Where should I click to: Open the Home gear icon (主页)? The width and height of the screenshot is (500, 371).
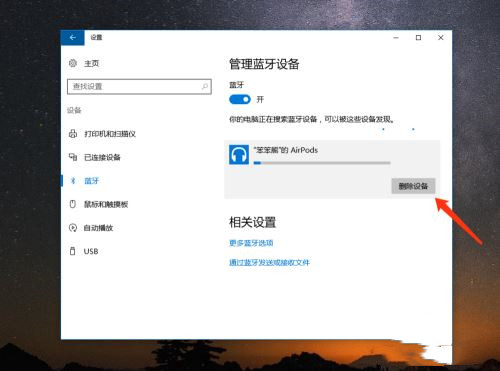coord(73,63)
